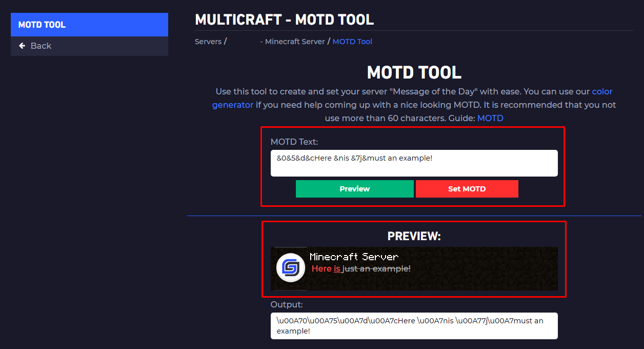This screenshot has height=349, width=644.
Task: Open the Minecraft Server breadcrumb link
Action: [293, 41]
